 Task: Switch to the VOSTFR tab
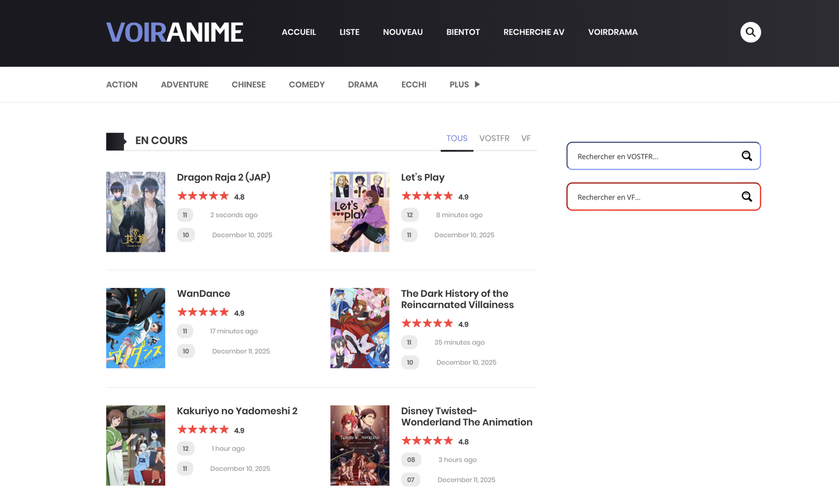494,138
